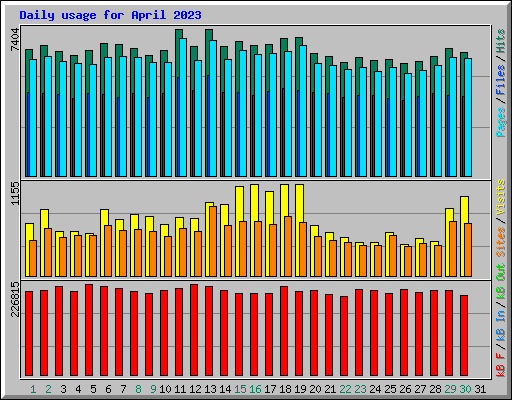Click the 'kB In' legend label
This screenshot has width=512, height=400.
click(x=501, y=325)
